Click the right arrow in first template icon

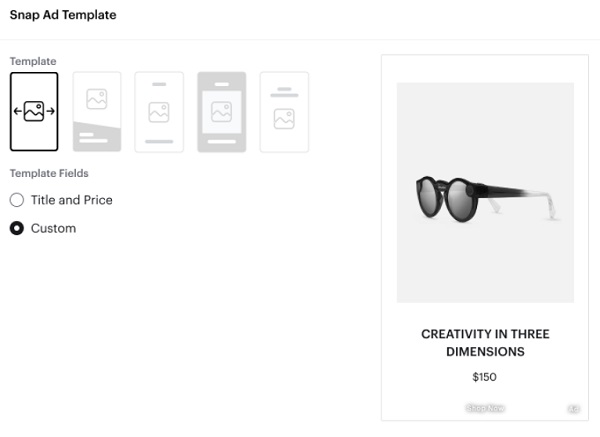click(x=51, y=111)
